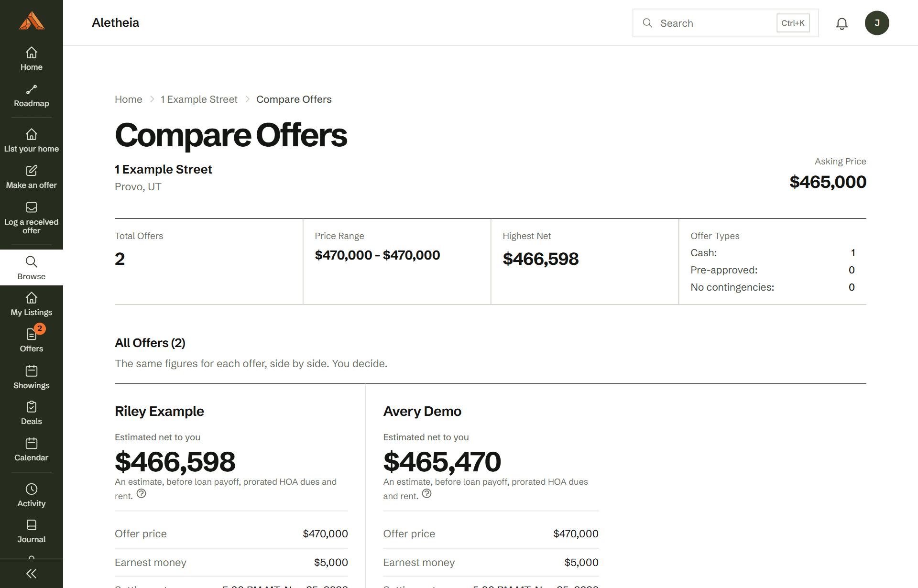The image size is (918, 588).
Task: Click the Compare Offers breadcrumb
Action: [x=294, y=99]
